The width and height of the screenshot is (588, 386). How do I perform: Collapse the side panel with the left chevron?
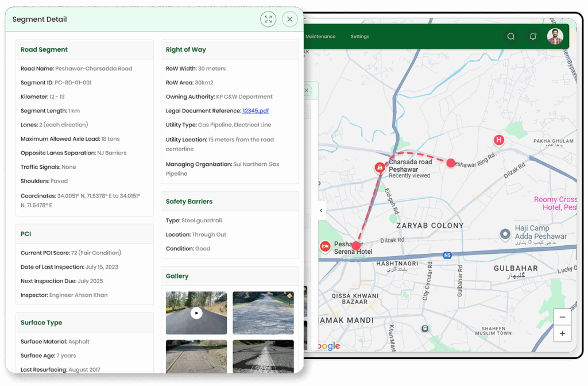[x=321, y=211]
